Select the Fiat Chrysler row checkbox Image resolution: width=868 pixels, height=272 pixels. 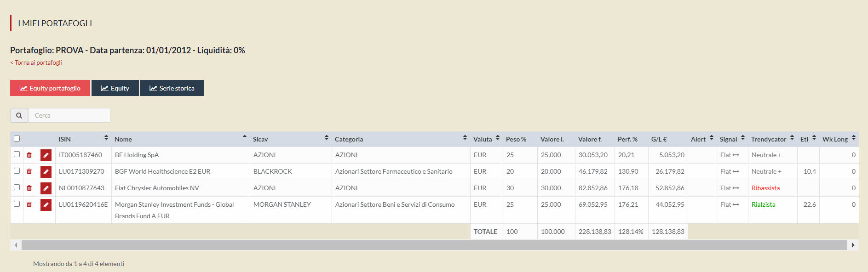point(17,187)
